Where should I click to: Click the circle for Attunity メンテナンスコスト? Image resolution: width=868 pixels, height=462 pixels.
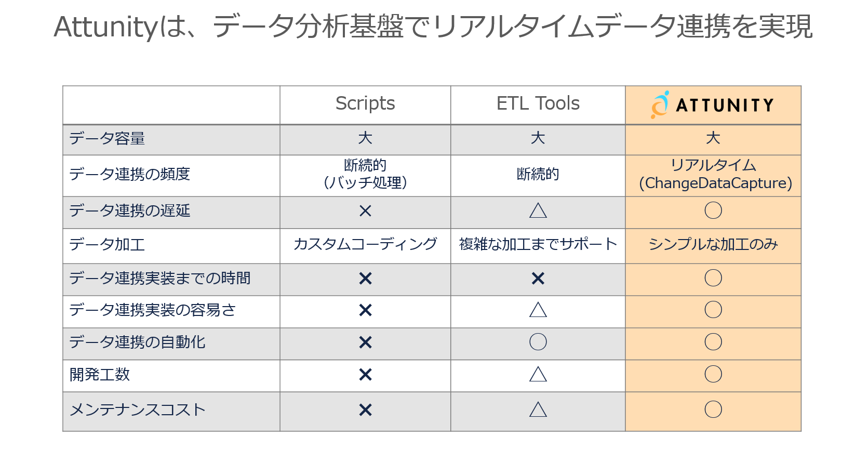point(713,410)
